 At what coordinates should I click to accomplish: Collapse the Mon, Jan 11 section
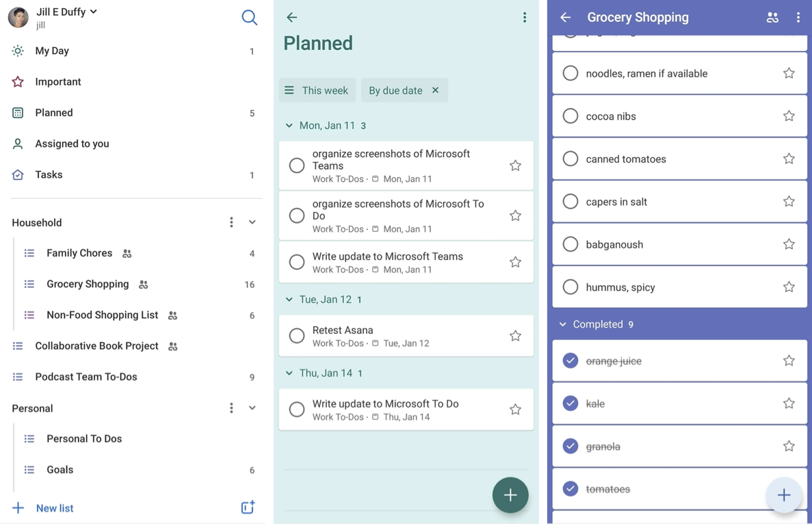point(289,126)
